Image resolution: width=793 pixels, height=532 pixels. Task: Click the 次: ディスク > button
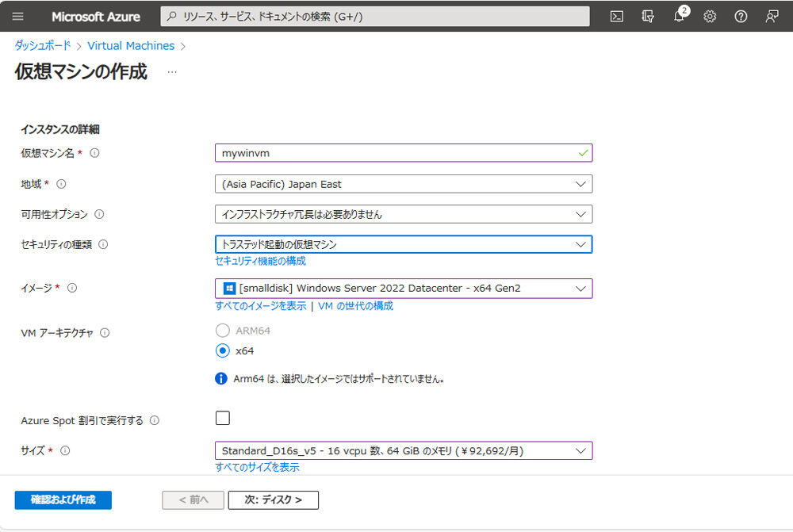click(x=273, y=499)
